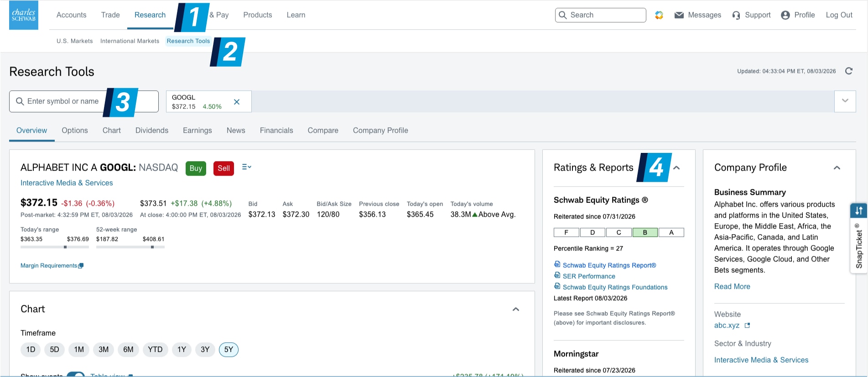Open the Products menu

258,15
